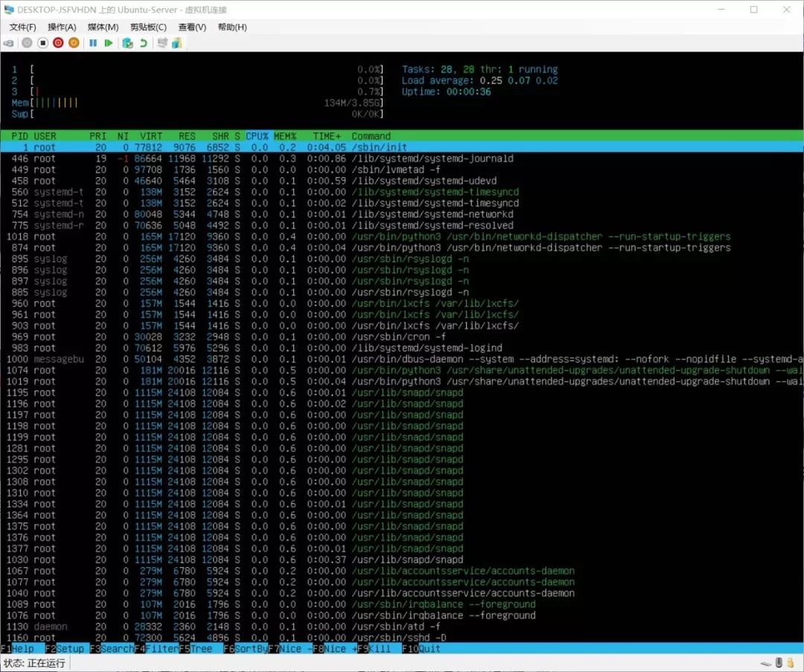Open F6 SortBy in htop footer
804x672 pixels.
(246, 649)
